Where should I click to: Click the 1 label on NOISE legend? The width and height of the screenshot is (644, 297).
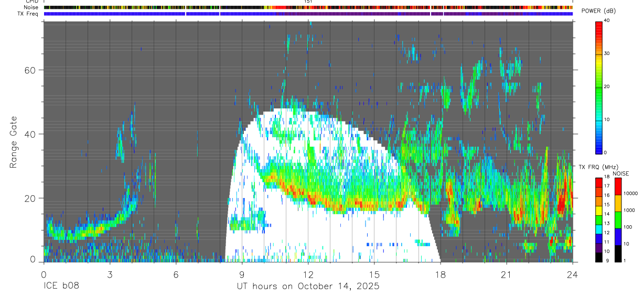point(624,260)
